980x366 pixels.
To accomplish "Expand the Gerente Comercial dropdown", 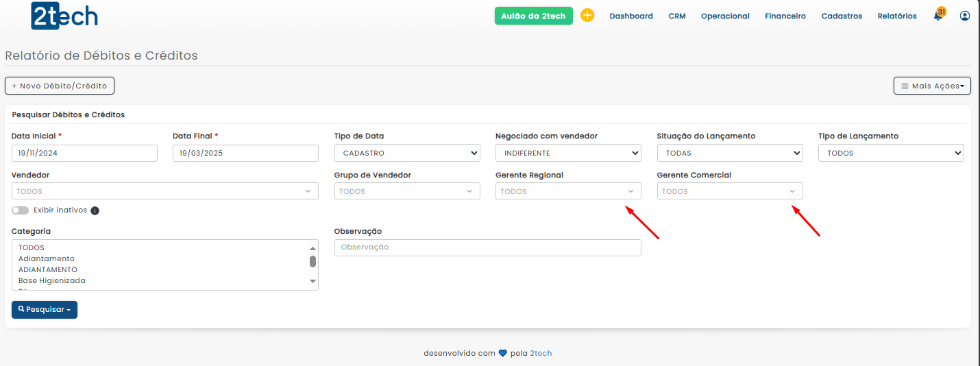I will click(730, 191).
